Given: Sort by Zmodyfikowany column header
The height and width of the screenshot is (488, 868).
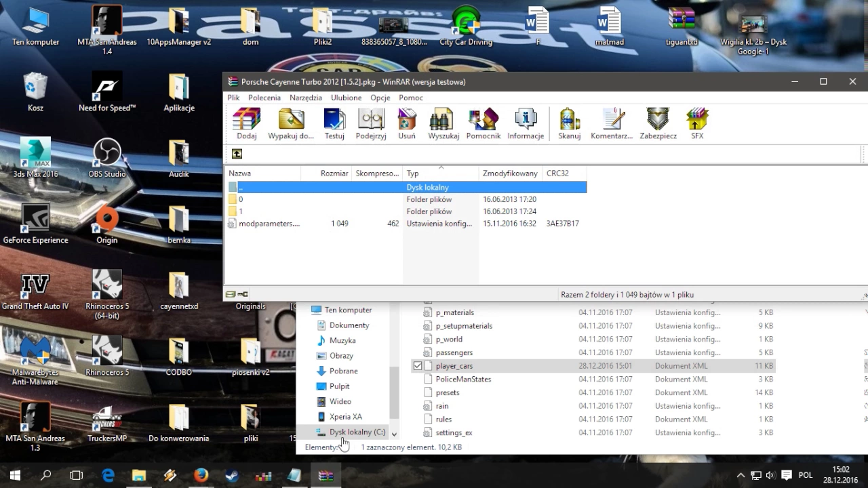Looking at the screenshot, I should tap(511, 174).
